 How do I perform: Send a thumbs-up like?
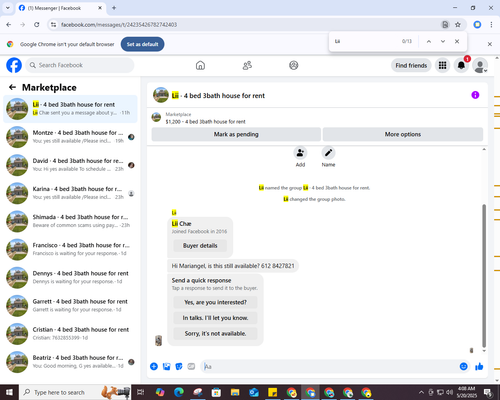click(479, 367)
